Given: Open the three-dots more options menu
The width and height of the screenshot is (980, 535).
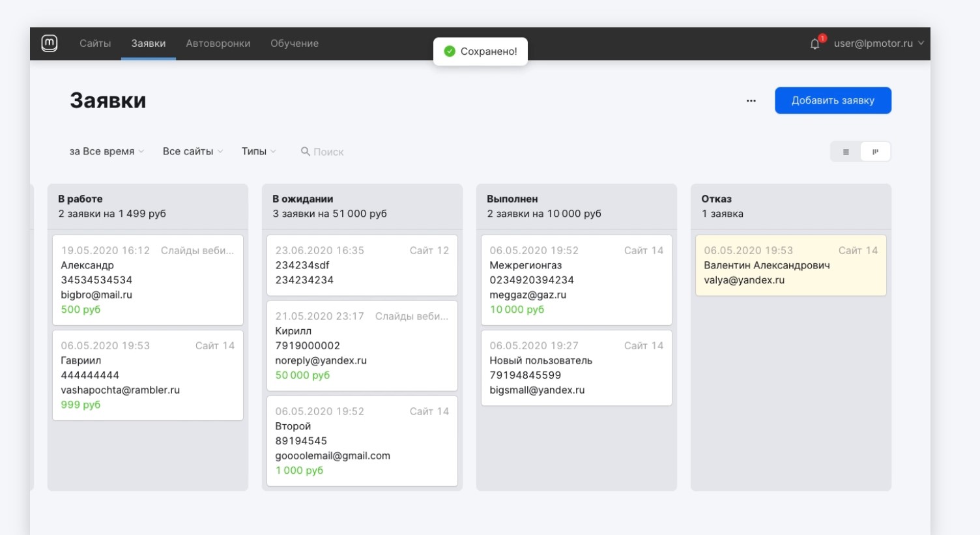Looking at the screenshot, I should tap(751, 101).
